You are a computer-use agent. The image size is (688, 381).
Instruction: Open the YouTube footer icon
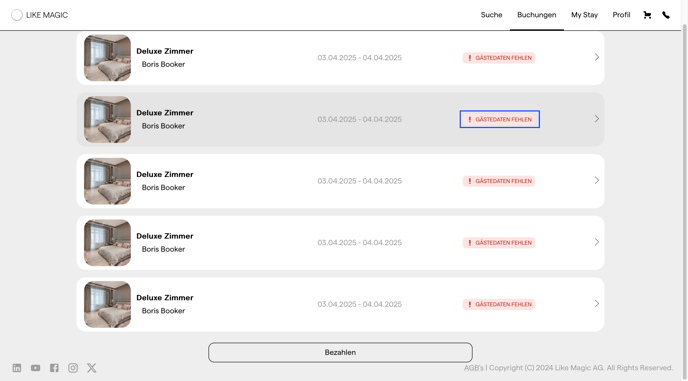(x=36, y=368)
